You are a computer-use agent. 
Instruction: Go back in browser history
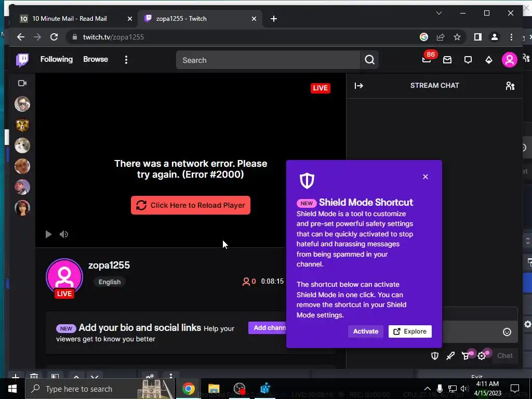21,37
